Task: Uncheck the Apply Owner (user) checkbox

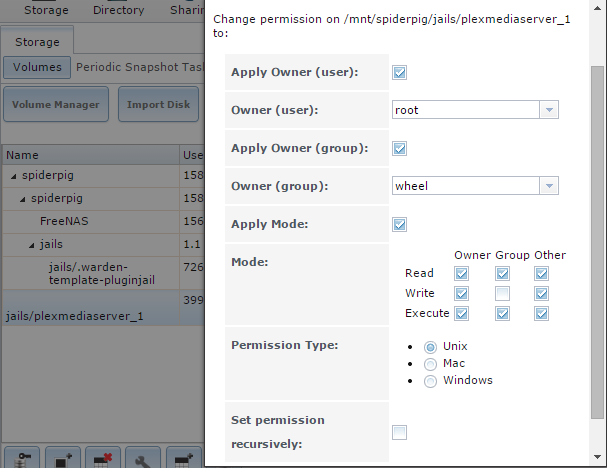Action: pos(400,72)
